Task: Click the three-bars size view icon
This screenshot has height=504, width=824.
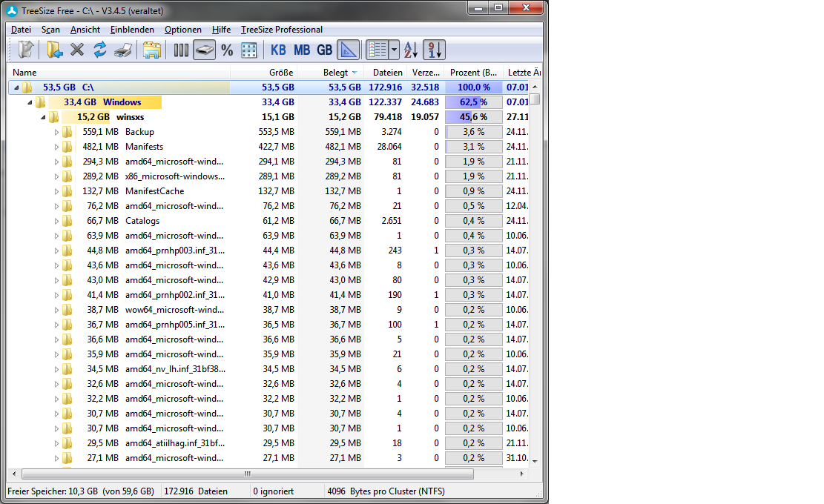Action: 181,50
